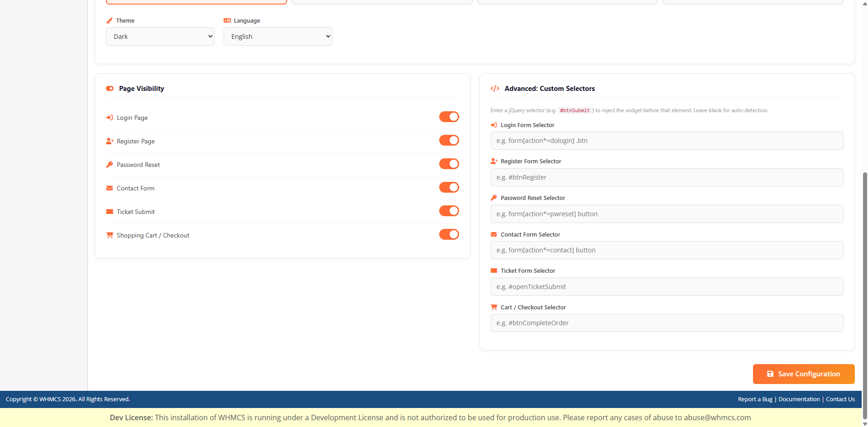Screen dimensions: 868x427
Task: Focus the Login Form Selector input field
Action: (667, 141)
